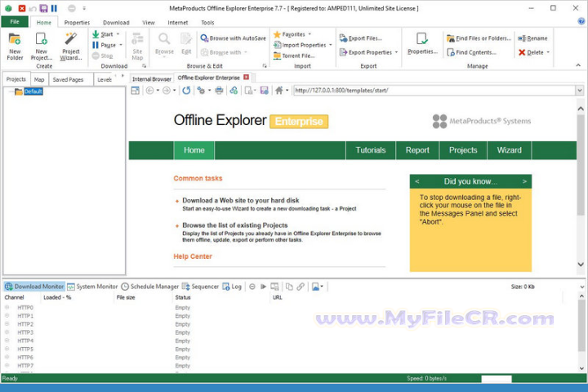Expand the Delete dropdown arrow

click(548, 52)
